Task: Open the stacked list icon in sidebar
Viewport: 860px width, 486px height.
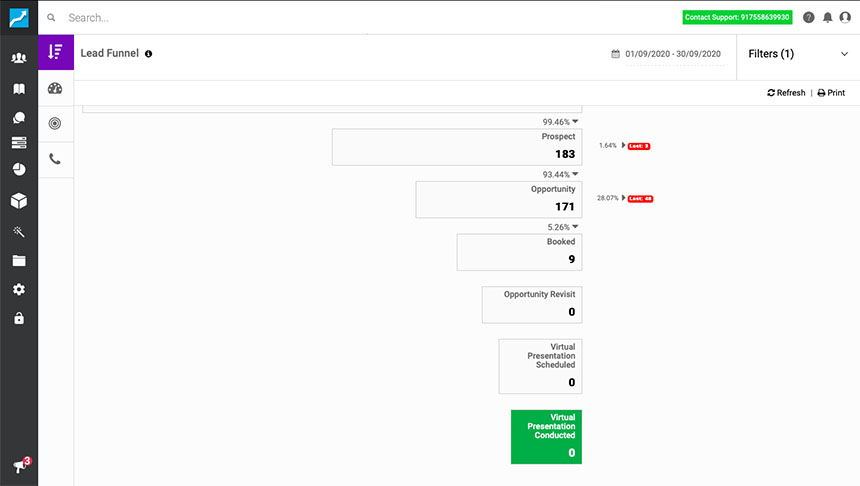Action: (19, 143)
